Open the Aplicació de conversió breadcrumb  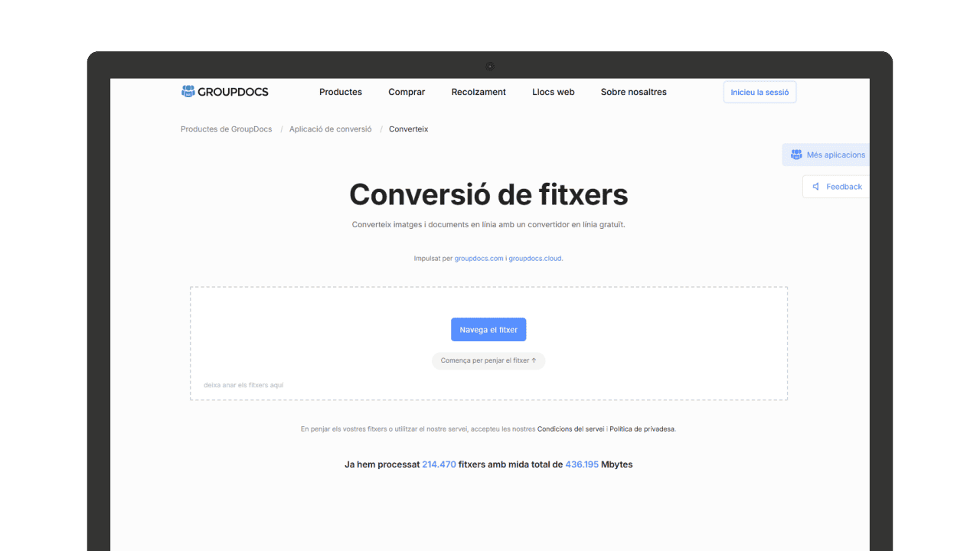click(x=330, y=129)
